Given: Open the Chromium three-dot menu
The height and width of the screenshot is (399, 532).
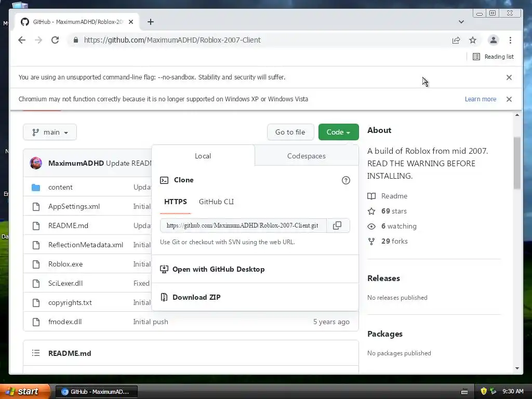Looking at the screenshot, I should (x=510, y=40).
